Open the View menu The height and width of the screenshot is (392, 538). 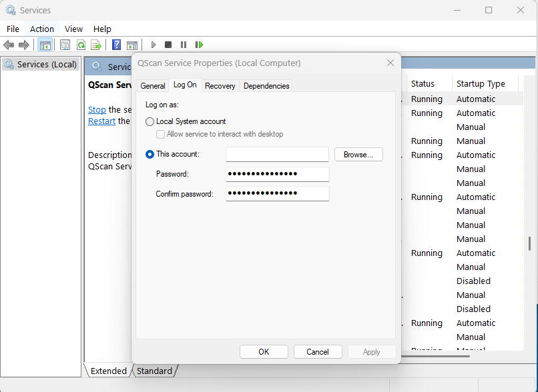click(x=73, y=29)
